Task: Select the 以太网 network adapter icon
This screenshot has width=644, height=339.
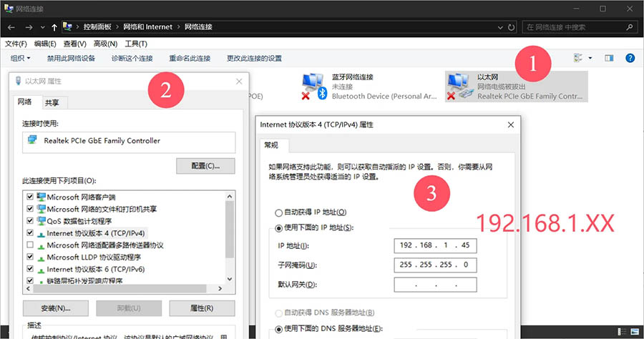Action: 459,87
